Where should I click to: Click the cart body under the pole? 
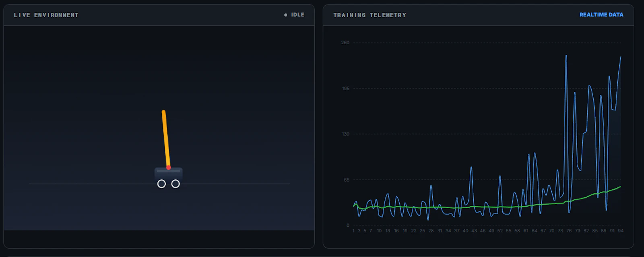[x=169, y=174]
